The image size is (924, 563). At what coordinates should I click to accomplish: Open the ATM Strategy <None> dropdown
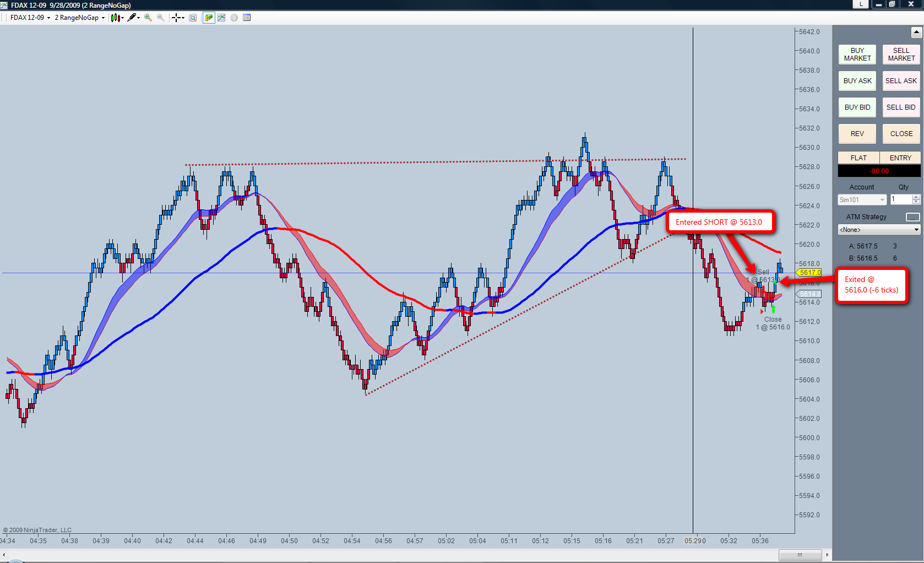[879, 230]
